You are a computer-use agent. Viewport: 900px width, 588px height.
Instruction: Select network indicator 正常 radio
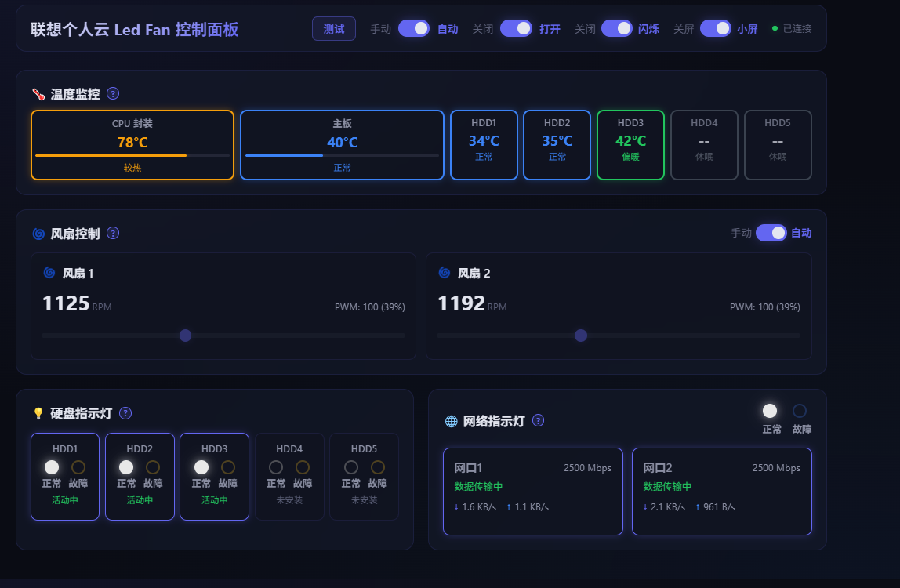[x=770, y=411]
